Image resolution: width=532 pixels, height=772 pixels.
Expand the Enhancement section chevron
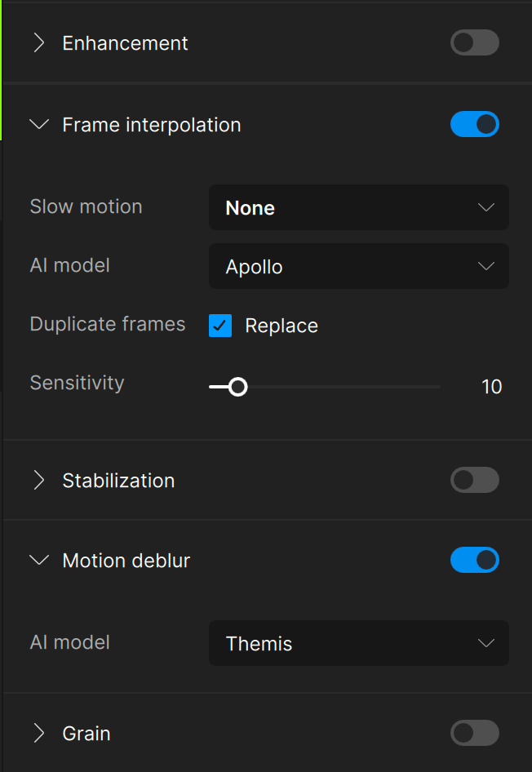(x=38, y=43)
